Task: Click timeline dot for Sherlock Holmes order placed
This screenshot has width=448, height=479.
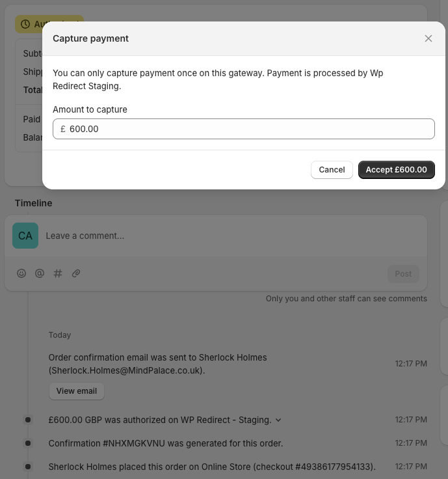Action: coord(28,467)
